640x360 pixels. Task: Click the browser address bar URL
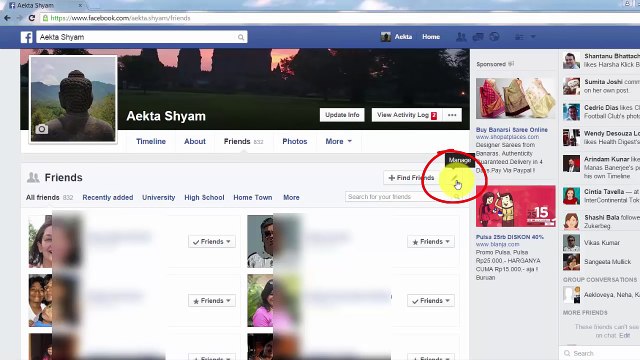tap(120, 18)
